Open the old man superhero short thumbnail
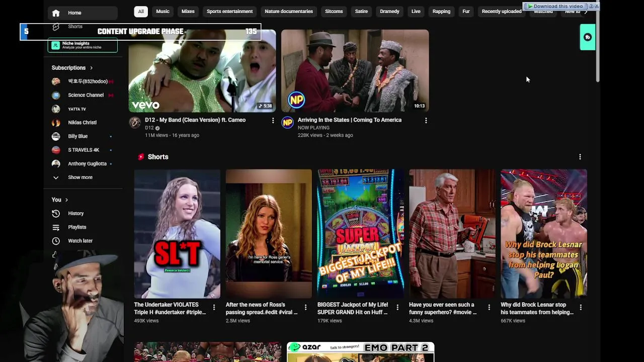Image resolution: width=644 pixels, height=362 pixels. click(x=452, y=234)
